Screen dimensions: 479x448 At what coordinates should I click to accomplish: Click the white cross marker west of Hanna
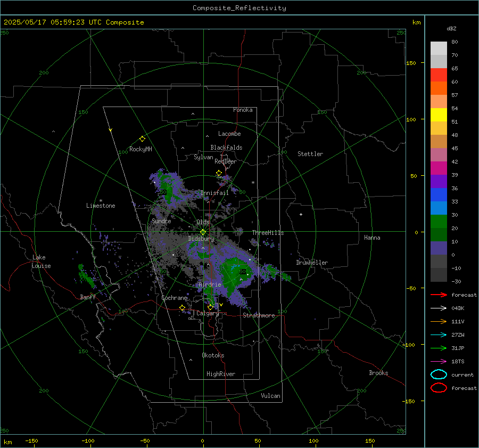click(301, 214)
